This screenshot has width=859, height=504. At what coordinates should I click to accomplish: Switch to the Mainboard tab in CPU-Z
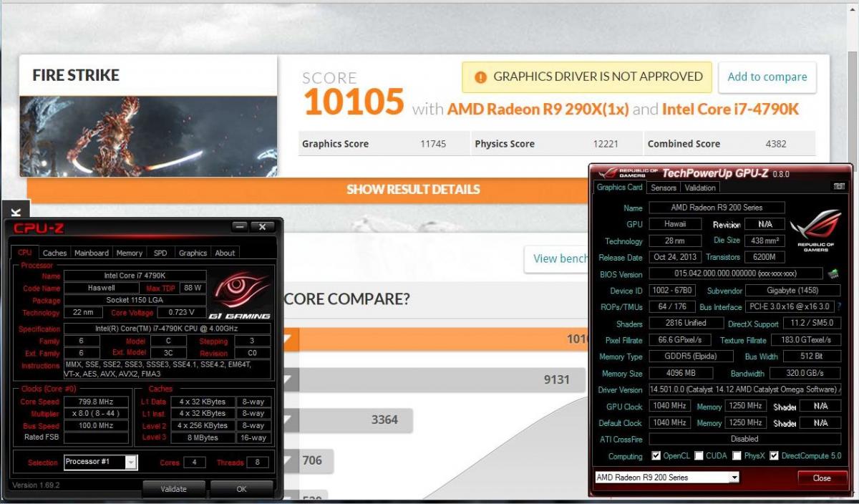pos(92,253)
